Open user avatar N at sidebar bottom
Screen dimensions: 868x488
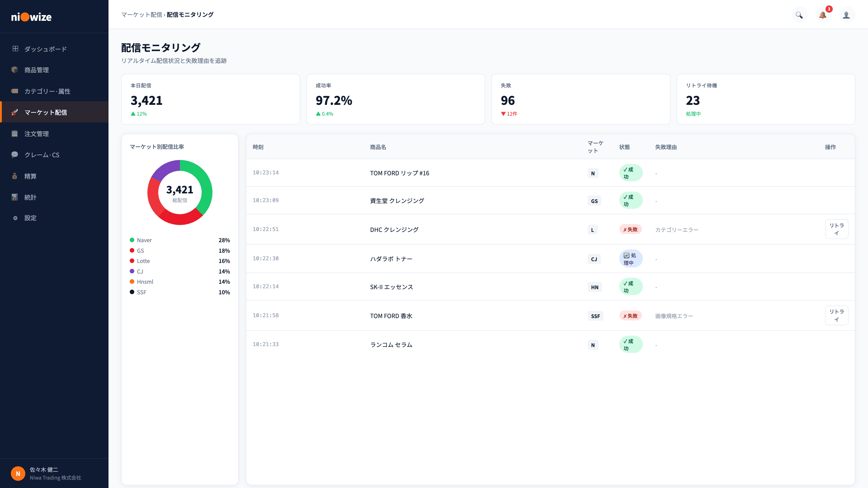click(x=18, y=473)
